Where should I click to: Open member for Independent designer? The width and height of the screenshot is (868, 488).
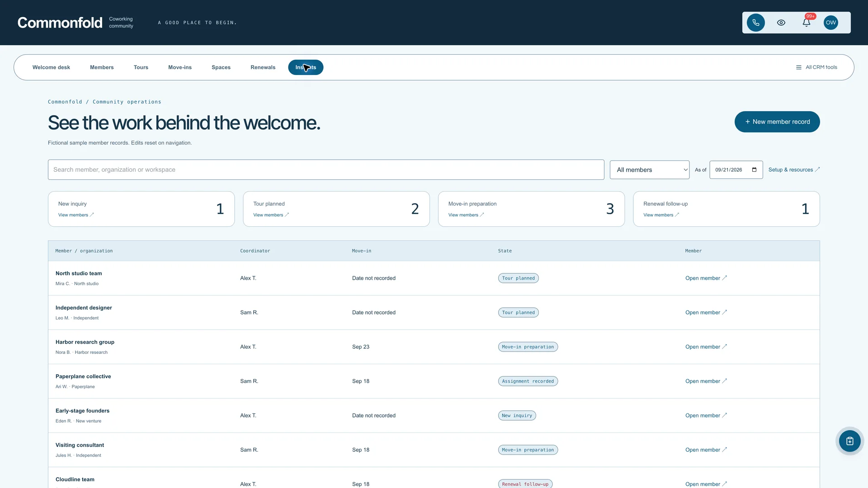coord(706,313)
